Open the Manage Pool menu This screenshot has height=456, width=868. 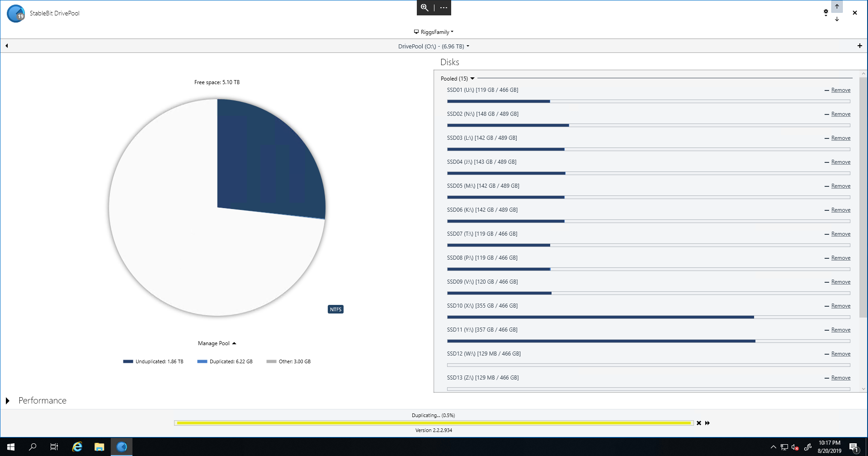click(217, 343)
